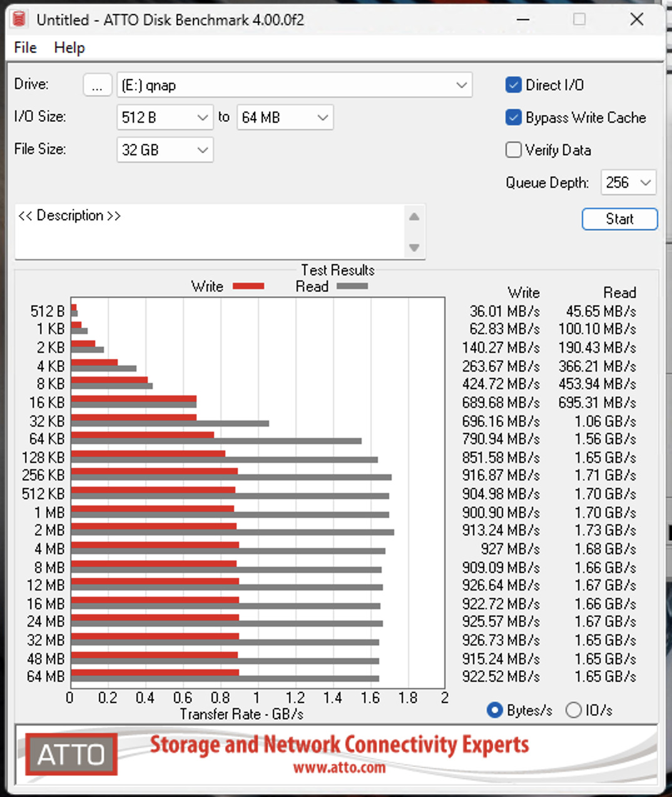672x797 pixels.
Task: Open the Queue Depth dropdown 256
Action: 628,183
